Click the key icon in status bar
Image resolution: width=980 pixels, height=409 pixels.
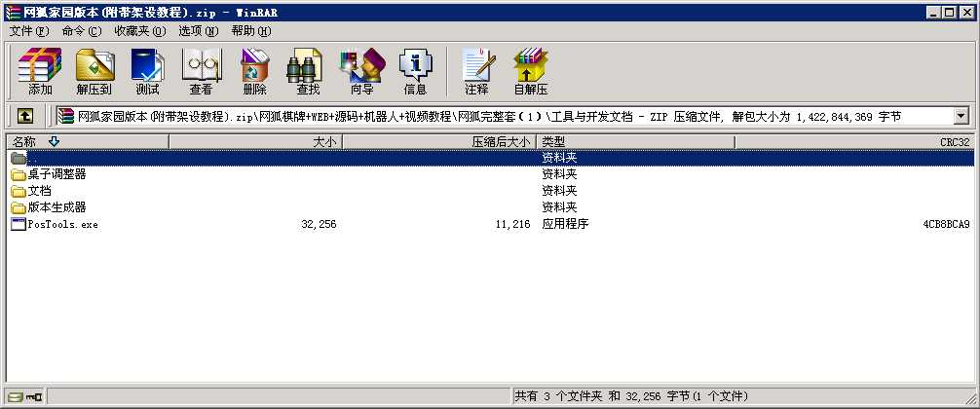coord(34,396)
